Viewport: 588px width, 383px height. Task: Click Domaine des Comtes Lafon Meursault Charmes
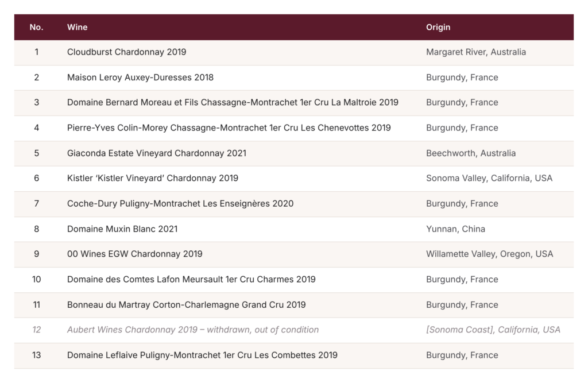tap(191, 280)
